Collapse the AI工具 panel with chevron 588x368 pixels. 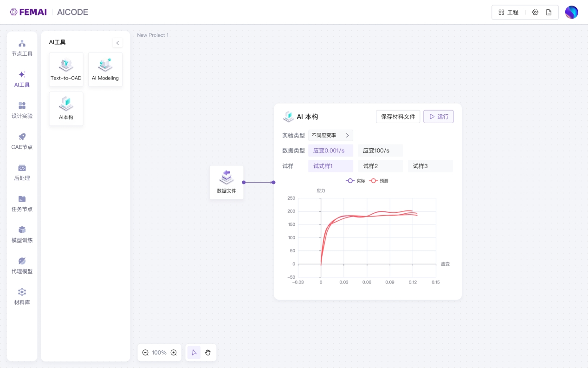(x=117, y=43)
